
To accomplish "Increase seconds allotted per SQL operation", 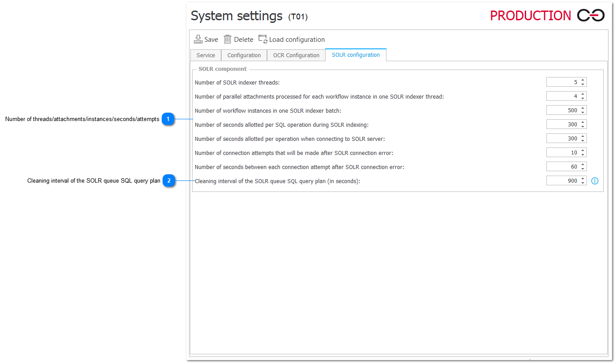I will [583, 122].
